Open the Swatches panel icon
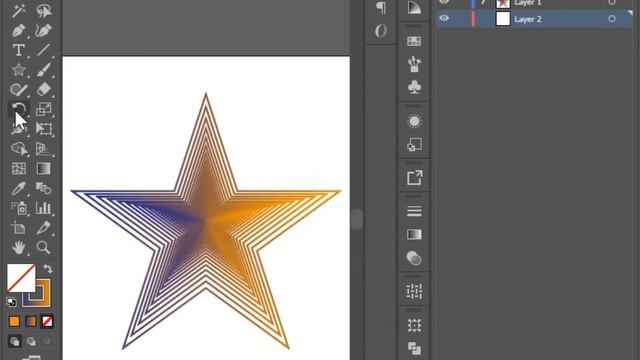Screen dimensions: 640x360 (x=414, y=41)
